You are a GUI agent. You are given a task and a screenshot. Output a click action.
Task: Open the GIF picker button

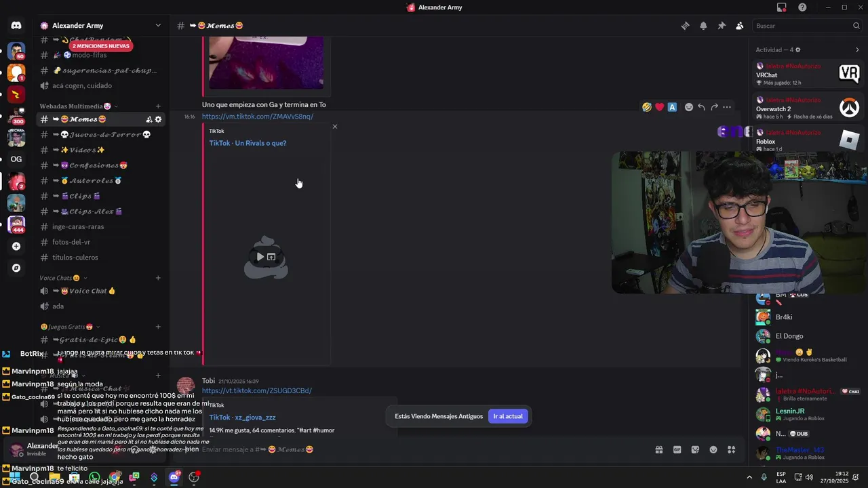[x=677, y=449]
